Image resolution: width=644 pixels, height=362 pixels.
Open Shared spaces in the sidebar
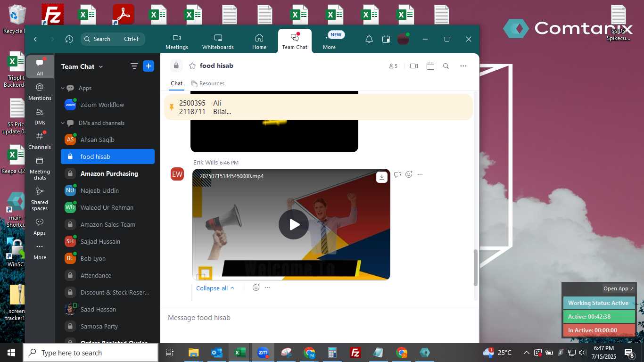40,199
